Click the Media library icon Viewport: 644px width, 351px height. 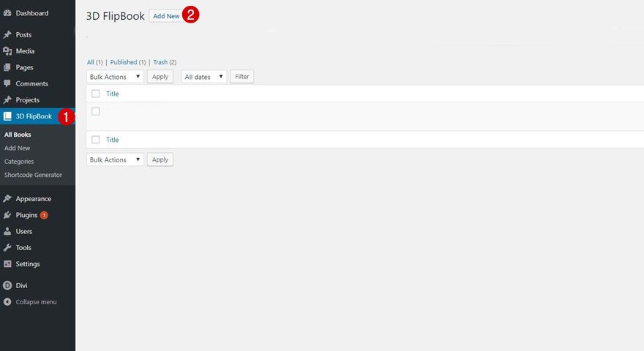[x=7, y=51]
